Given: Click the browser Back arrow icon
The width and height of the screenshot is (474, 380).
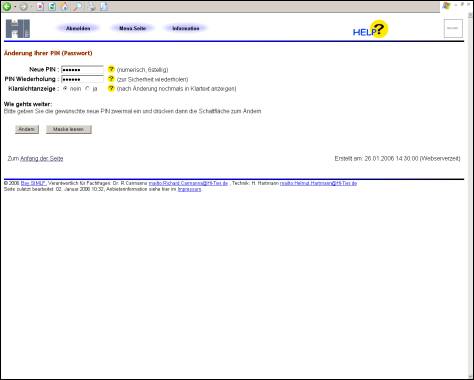Looking at the screenshot, I should tap(7, 6).
